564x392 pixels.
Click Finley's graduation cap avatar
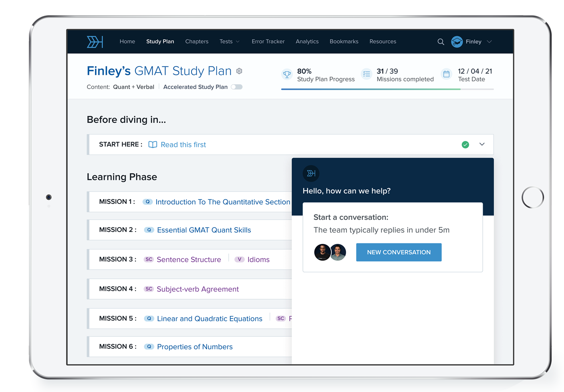tap(457, 42)
